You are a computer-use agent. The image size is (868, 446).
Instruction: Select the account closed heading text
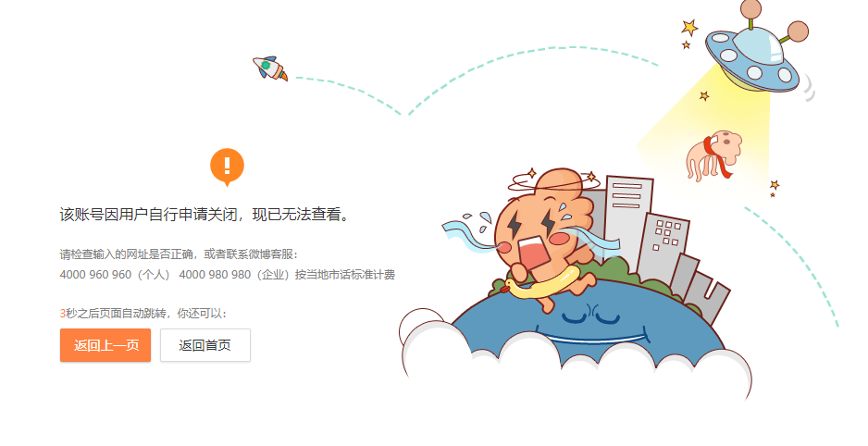point(206,214)
